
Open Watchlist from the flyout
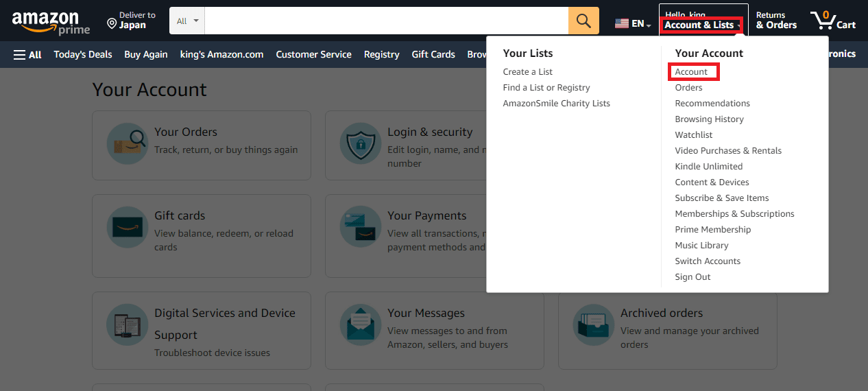pos(694,135)
